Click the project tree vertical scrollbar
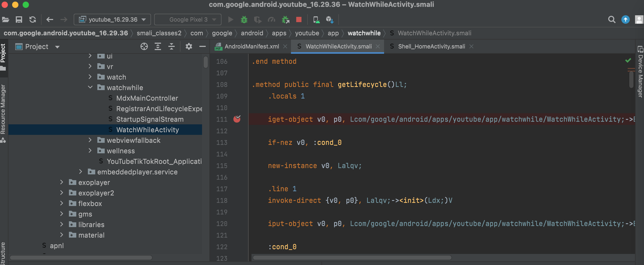 [206, 62]
